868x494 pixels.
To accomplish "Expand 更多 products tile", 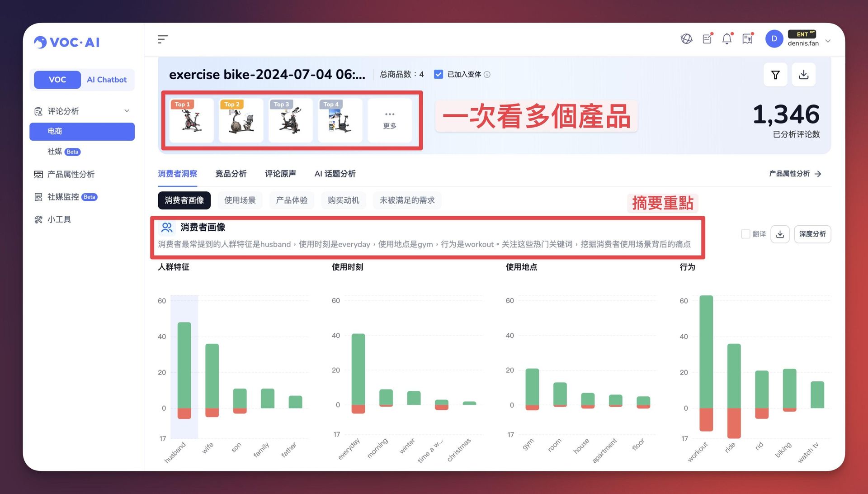I will [389, 120].
